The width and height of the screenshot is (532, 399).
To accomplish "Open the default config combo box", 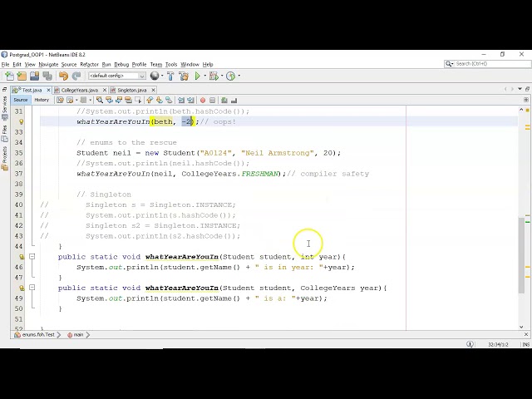I will (x=117, y=76).
